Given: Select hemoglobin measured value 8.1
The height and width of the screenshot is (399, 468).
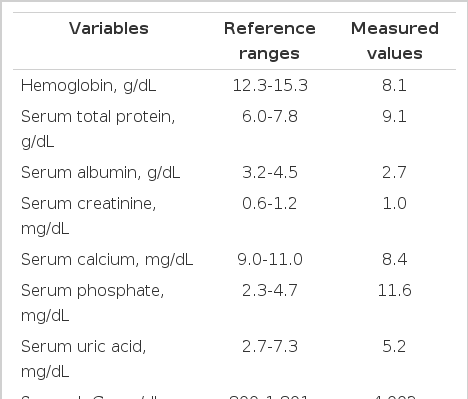Looking at the screenshot, I should [x=394, y=85].
